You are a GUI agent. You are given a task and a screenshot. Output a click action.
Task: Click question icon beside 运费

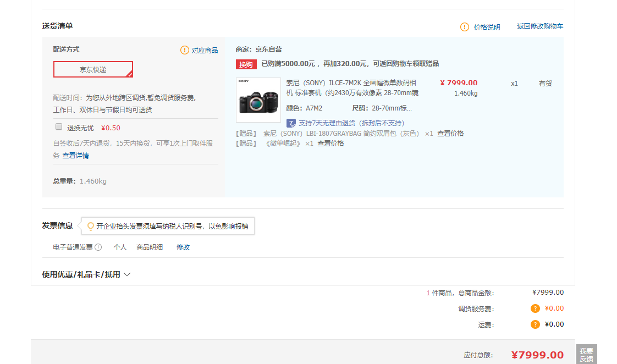point(535,324)
